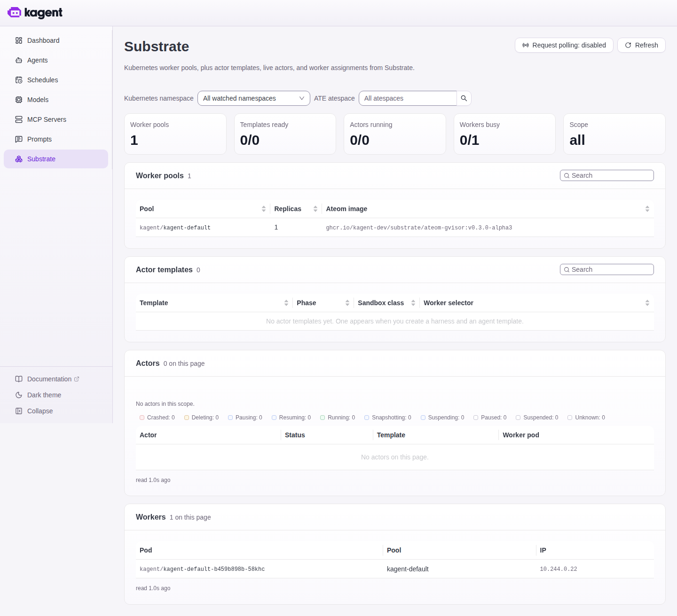The height and width of the screenshot is (616, 677).
Task: Click the kagent/kagent-default pool cell
Action: (x=175, y=228)
